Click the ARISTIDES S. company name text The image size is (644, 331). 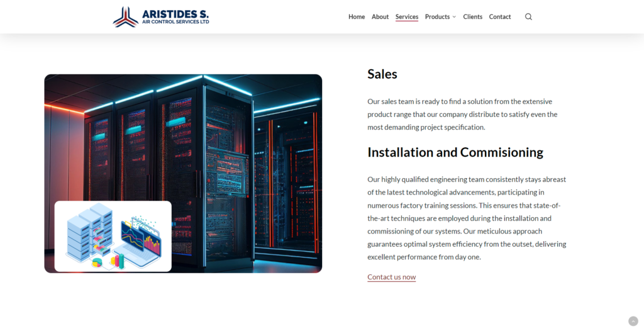coord(175,13)
